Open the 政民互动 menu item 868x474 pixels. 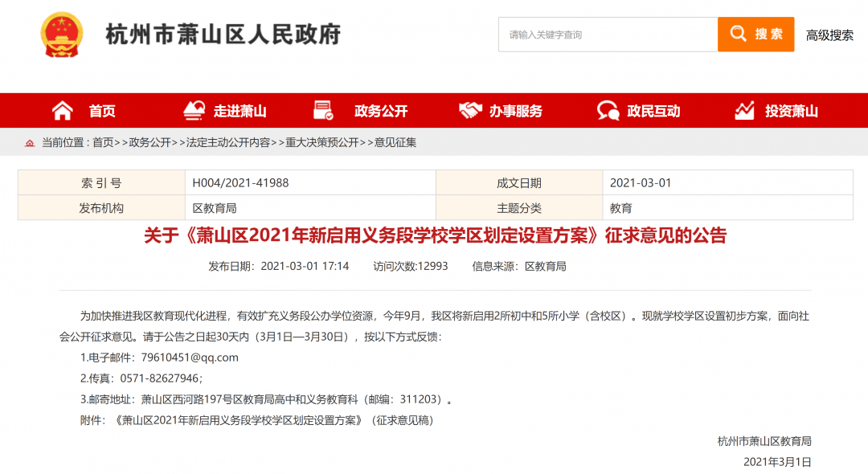(x=653, y=111)
